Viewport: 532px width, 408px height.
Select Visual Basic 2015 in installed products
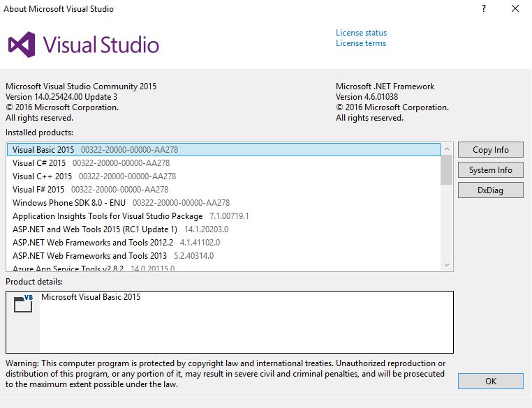click(x=223, y=150)
